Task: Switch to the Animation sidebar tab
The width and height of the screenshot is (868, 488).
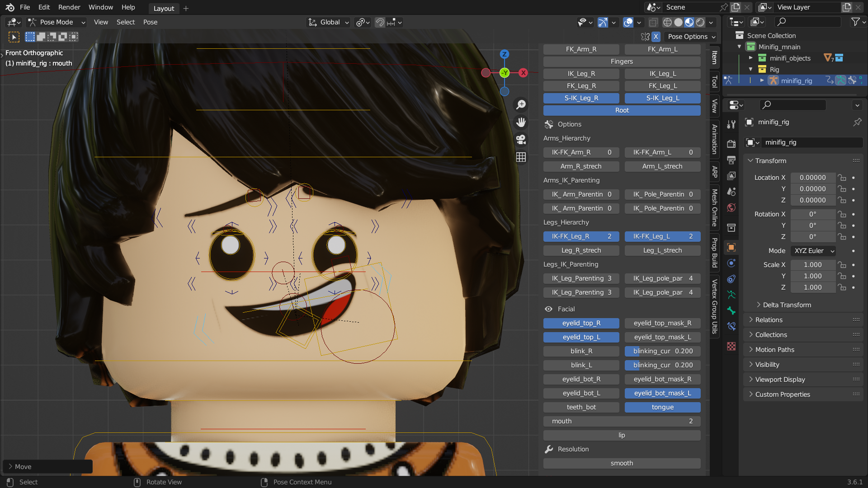Action: (x=714, y=139)
